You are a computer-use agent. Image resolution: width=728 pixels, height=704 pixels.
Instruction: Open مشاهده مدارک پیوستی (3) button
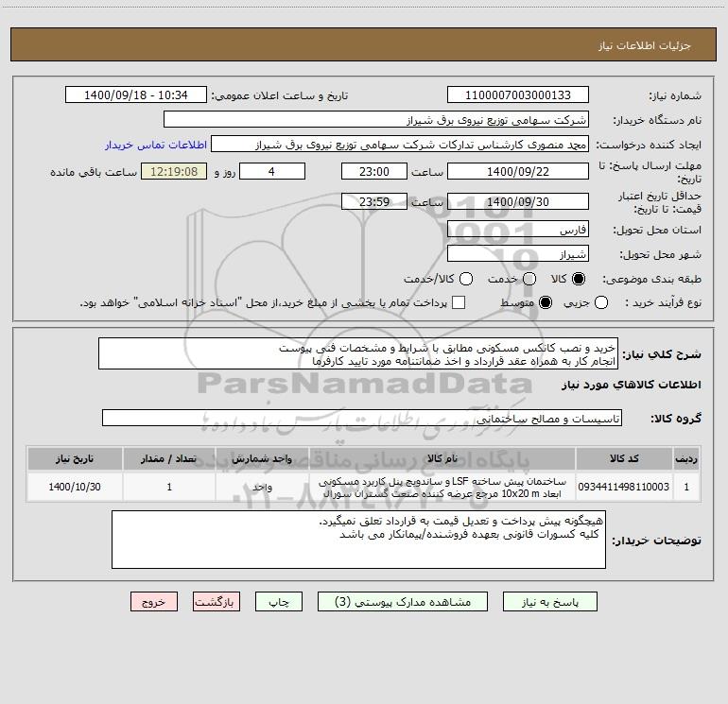[x=403, y=602]
